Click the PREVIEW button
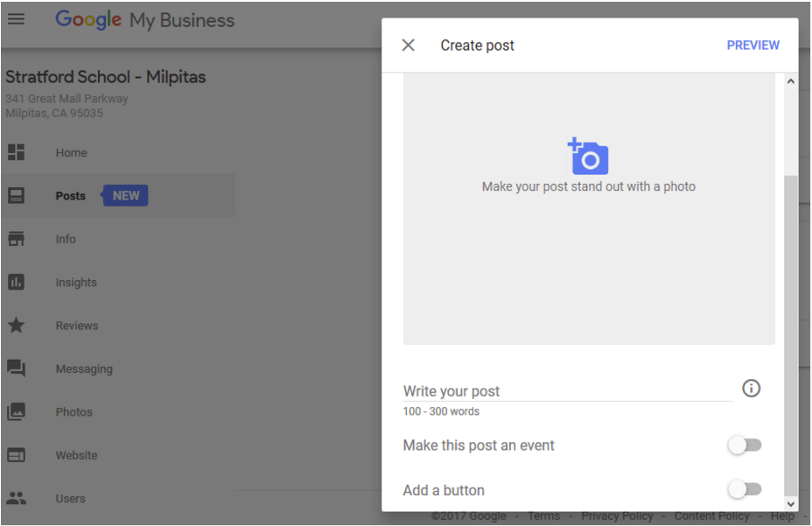This screenshot has height=526, width=812. click(753, 46)
